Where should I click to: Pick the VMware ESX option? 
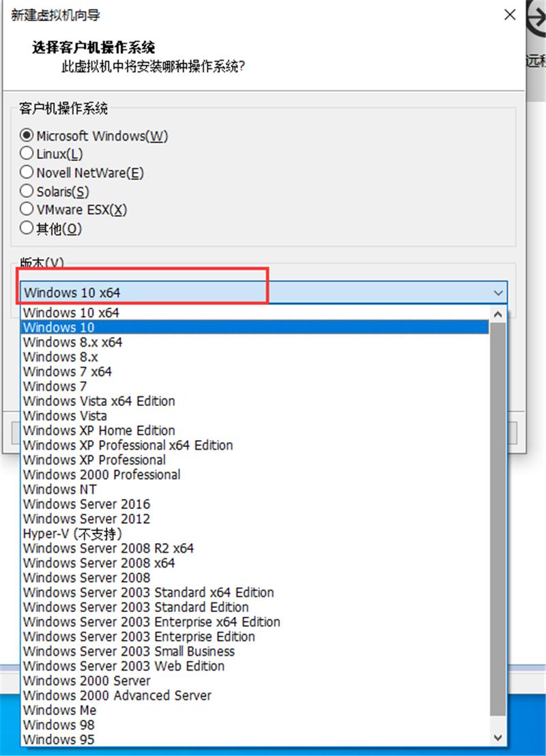[x=27, y=209]
